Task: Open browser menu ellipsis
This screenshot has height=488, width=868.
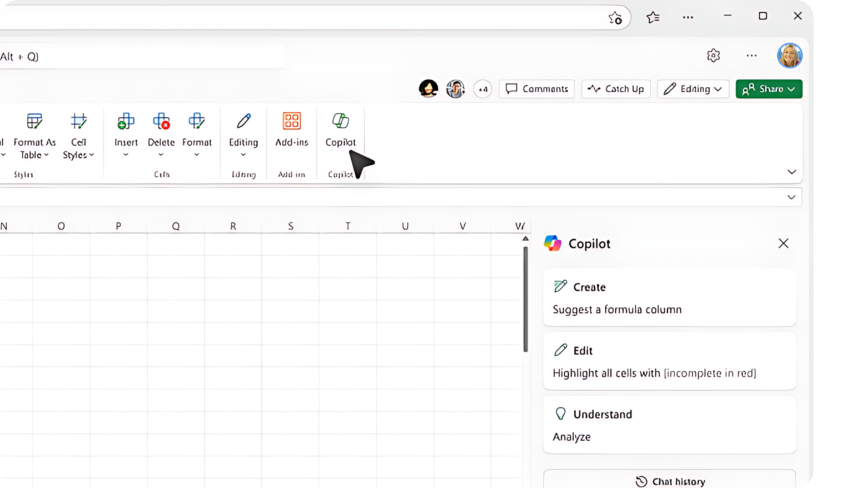Action: pos(688,17)
